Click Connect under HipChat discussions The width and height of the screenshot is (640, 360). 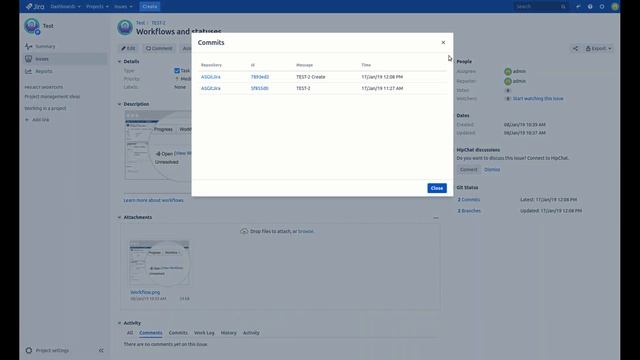click(x=469, y=170)
